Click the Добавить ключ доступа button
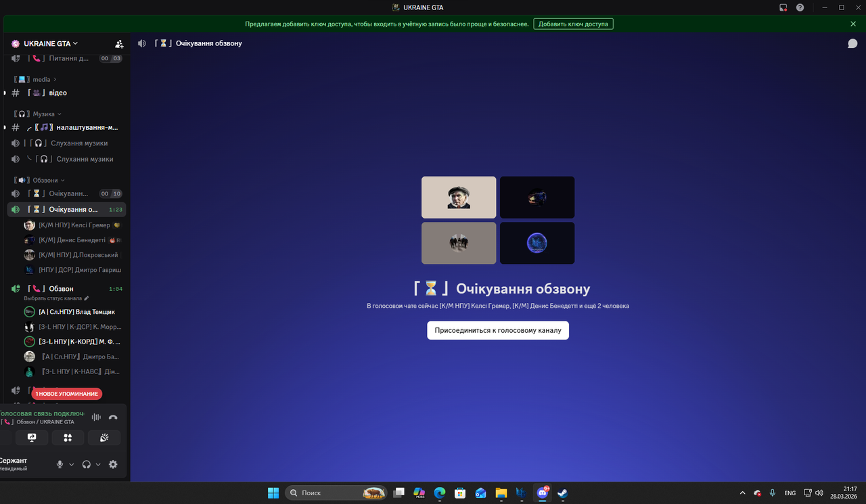The height and width of the screenshot is (504, 866). click(x=573, y=24)
